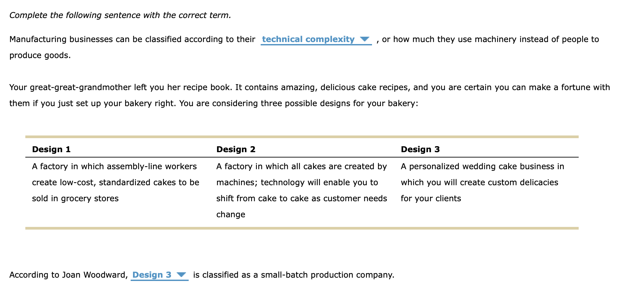Click the top beige table border
The image size is (644, 303).
coord(302,137)
